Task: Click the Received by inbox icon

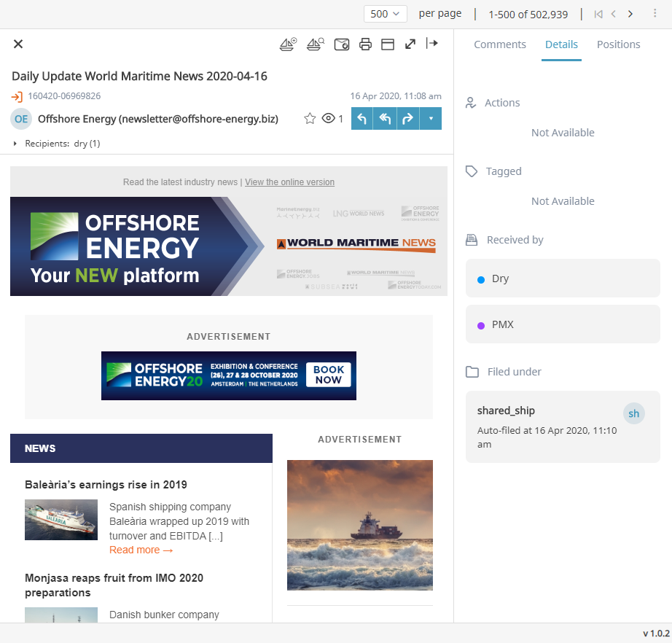Action: pos(472,240)
